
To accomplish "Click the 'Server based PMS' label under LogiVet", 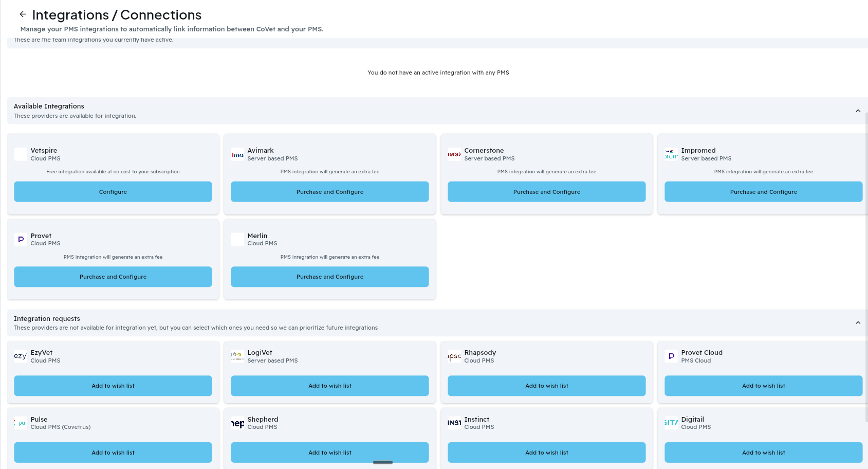I will (272, 360).
